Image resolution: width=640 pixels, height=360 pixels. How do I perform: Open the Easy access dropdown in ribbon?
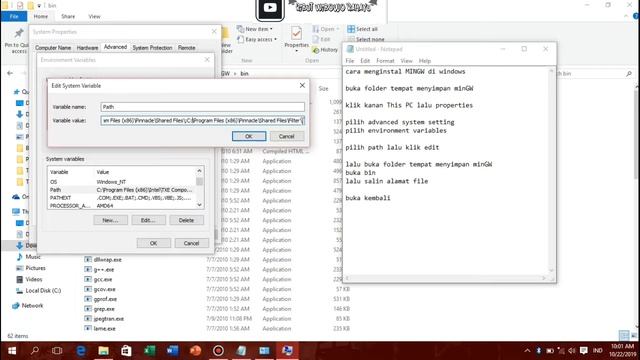pyautogui.click(x=257, y=40)
